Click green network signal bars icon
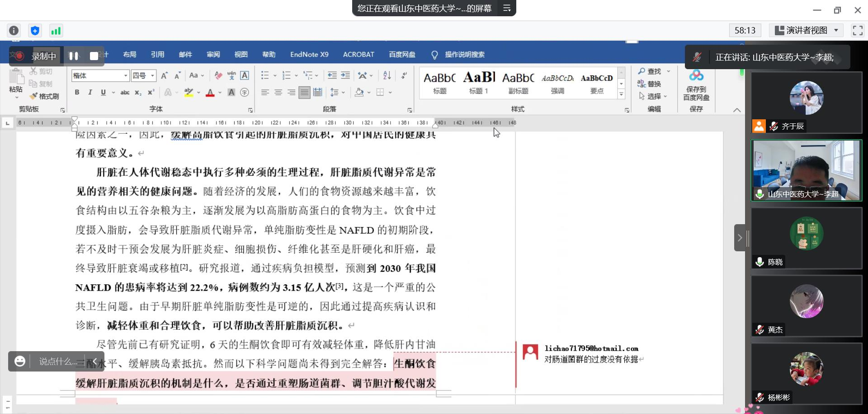 56,30
